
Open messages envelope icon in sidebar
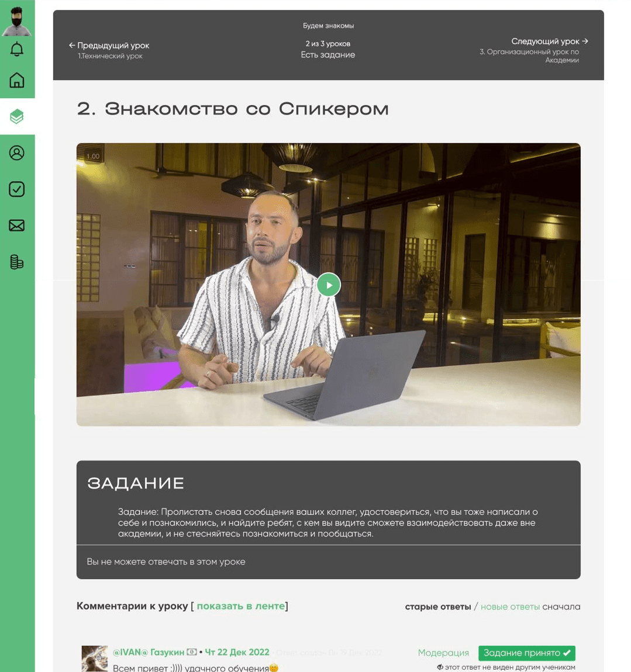tap(17, 226)
